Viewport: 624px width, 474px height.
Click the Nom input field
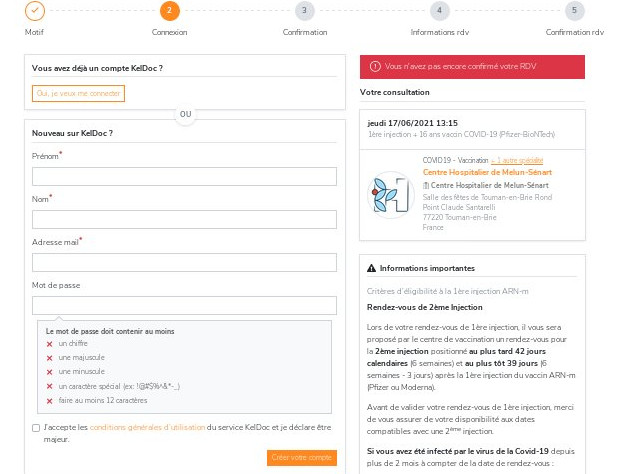[x=184, y=219]
